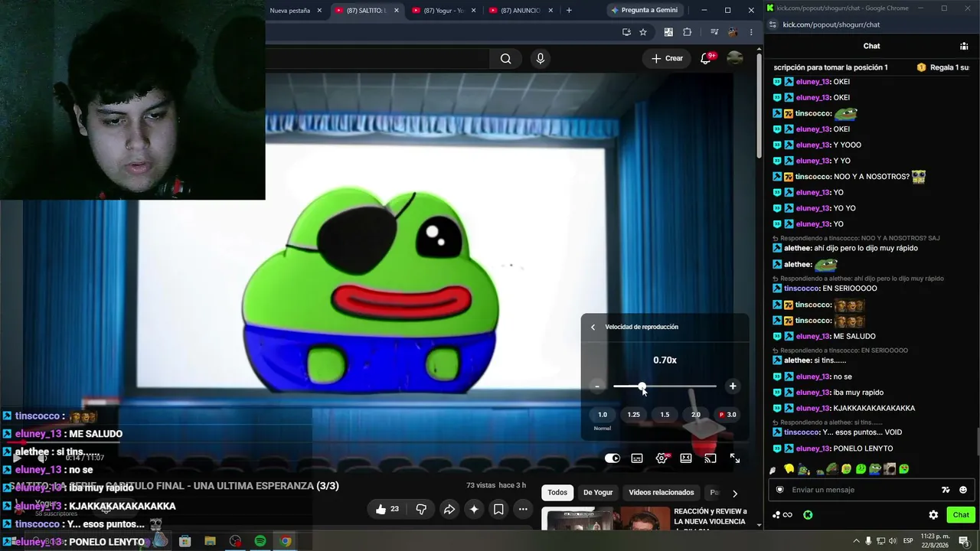Image resolution: width=980 pixels, height=551 pixels.
Task: Click the green Chat send button
Action: tap(961, 515)
